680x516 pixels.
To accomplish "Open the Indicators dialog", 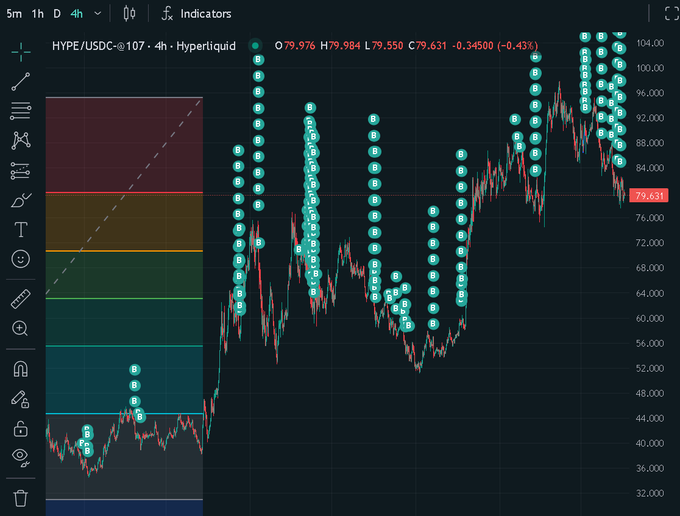I will tap(196, 14).
